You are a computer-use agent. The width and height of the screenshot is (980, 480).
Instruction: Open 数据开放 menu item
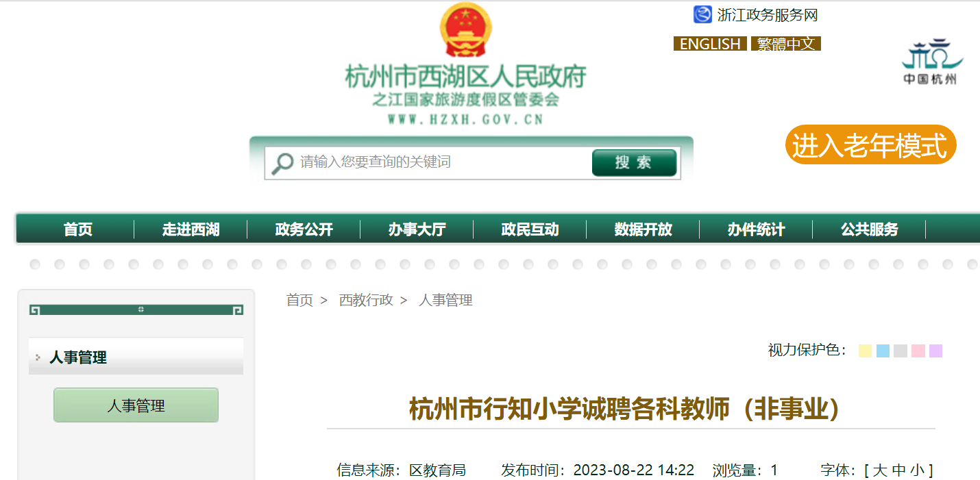point(643,229)
